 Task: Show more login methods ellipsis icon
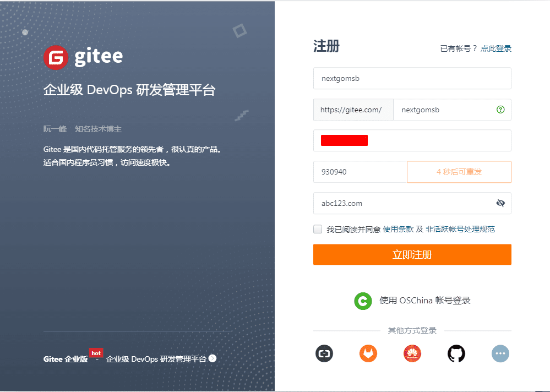click(500, 353)
